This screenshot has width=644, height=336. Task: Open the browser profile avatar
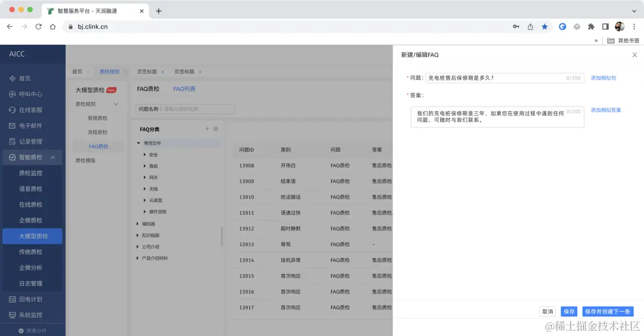[x=620, y=27]
